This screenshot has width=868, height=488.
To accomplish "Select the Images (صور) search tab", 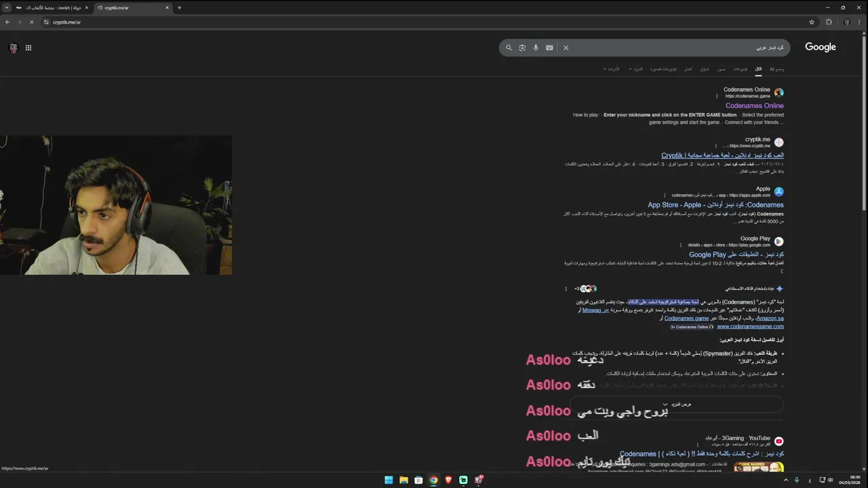I will click(721, 68).
